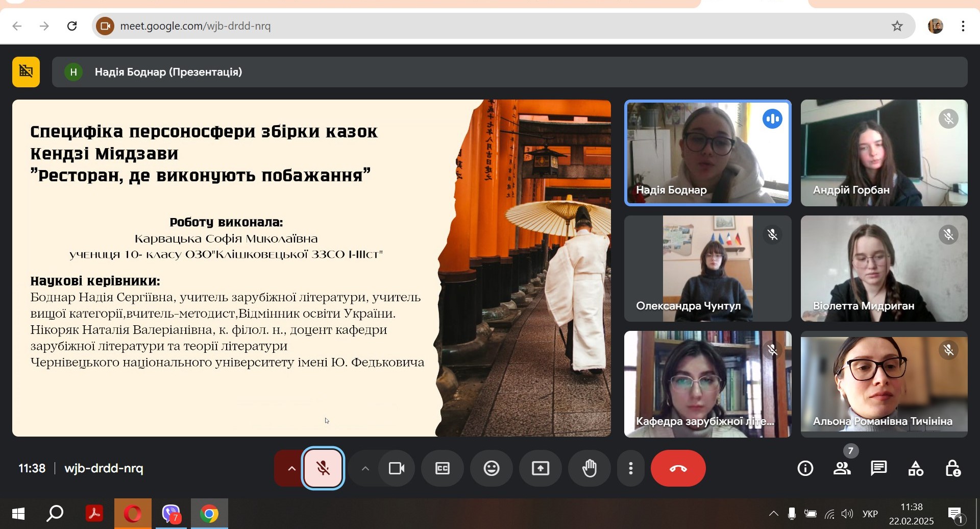
Task: Bookmark this page with star icon
Action: coord(897,26)
